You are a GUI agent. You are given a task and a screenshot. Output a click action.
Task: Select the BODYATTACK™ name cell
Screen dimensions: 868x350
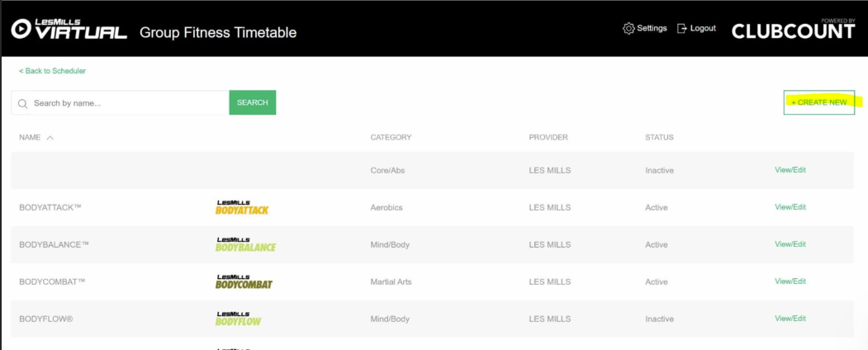[50, 207]
